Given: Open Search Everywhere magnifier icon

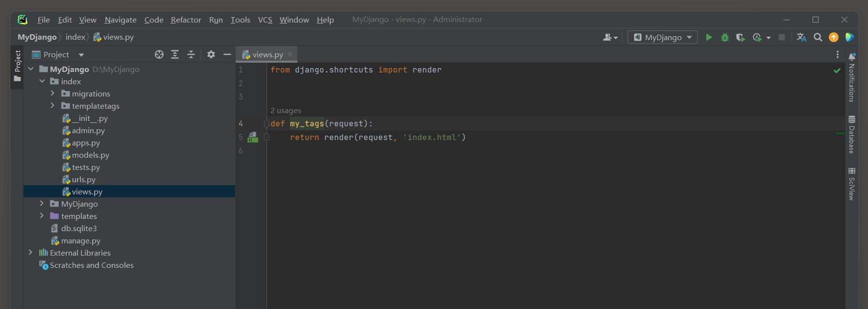Looking at the screenshot, I should click(x=818, y=37).
